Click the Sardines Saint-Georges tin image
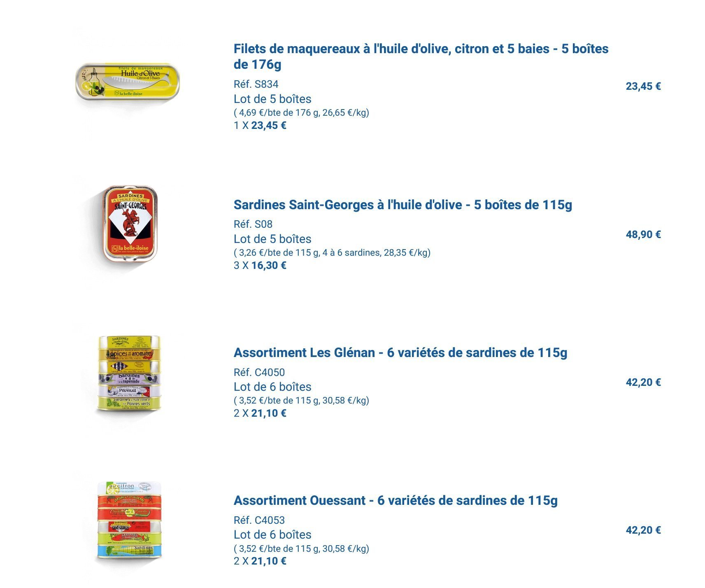 click(129, 223)
